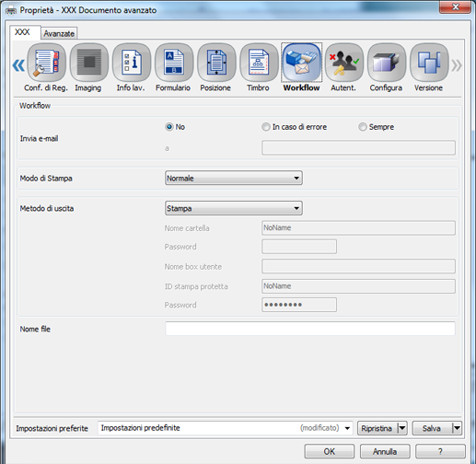Image resolution: width=476 pixels, height=464 pixels.
Task: Expand the Modo di Stampa dropdown
Action: 234,178
